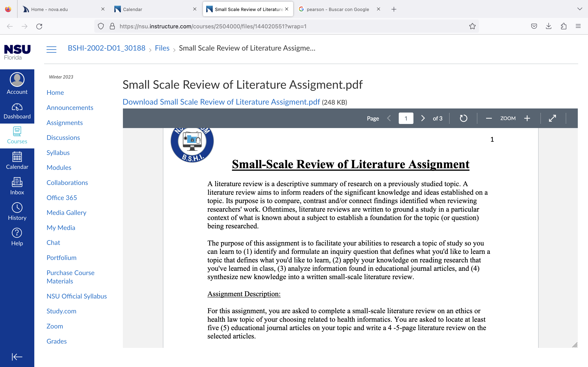The width and height of the screenshot is (588, 367).
Task: Open History in global navigation
Action: [x=17, y=212]
